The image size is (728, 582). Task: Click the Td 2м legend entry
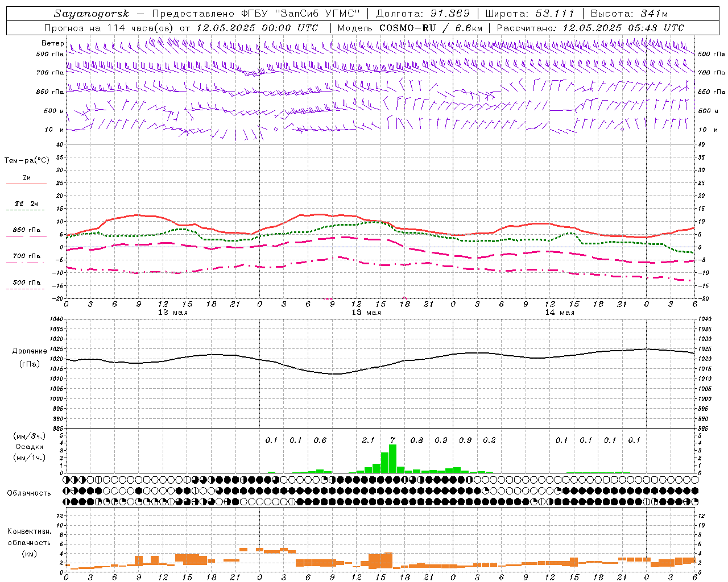point(27,203)
